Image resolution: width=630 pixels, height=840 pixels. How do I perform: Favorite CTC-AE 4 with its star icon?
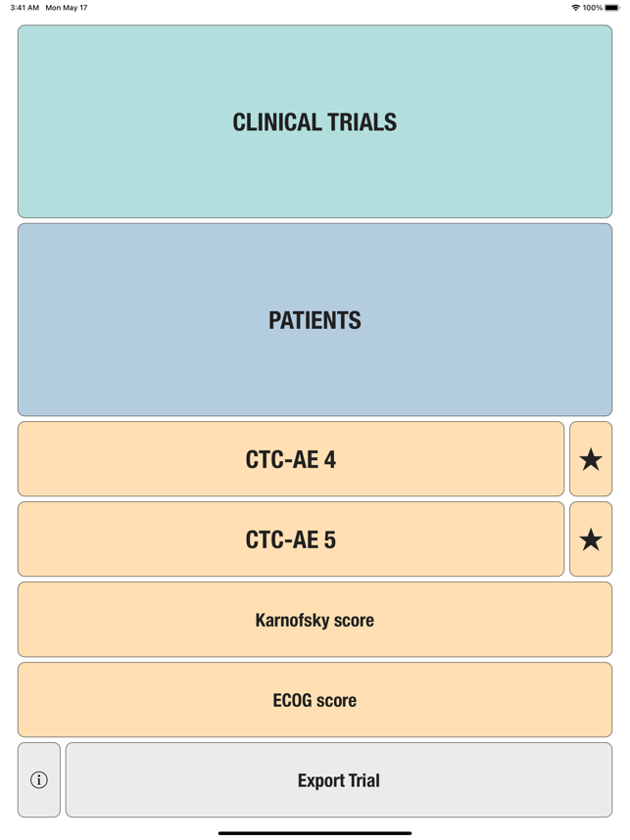tap(591, 458)
